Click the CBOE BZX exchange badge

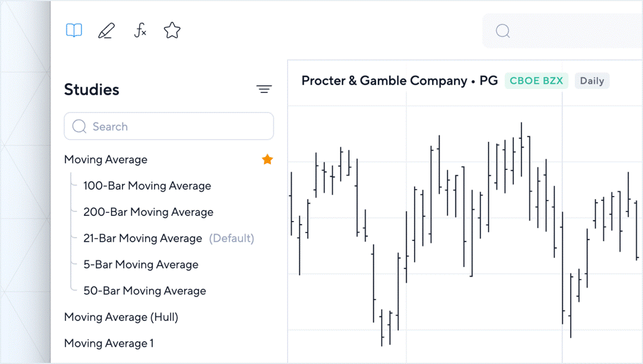click(536, 81)
